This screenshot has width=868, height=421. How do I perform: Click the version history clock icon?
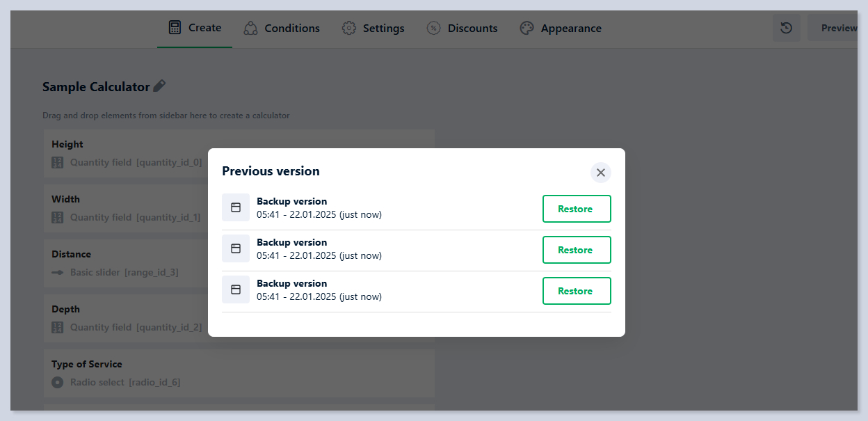tap(786, 28)
